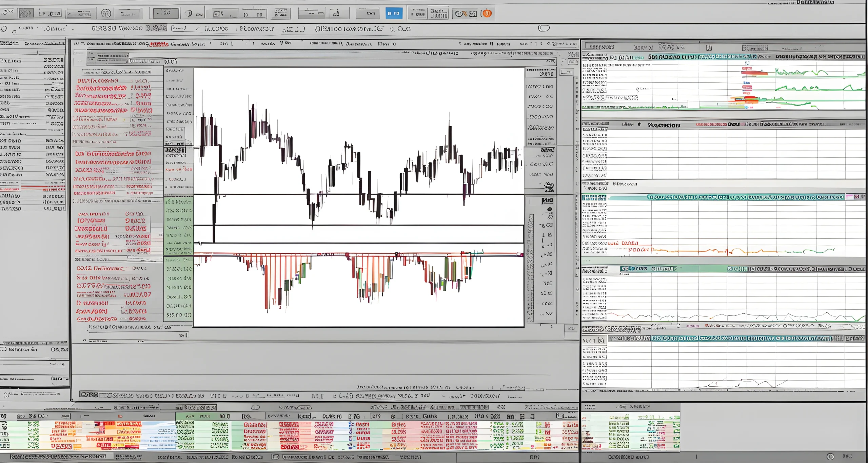
Task: Click the small corner button below the chart's right edge
Action: pyautogui.click(x=571, y=329)
